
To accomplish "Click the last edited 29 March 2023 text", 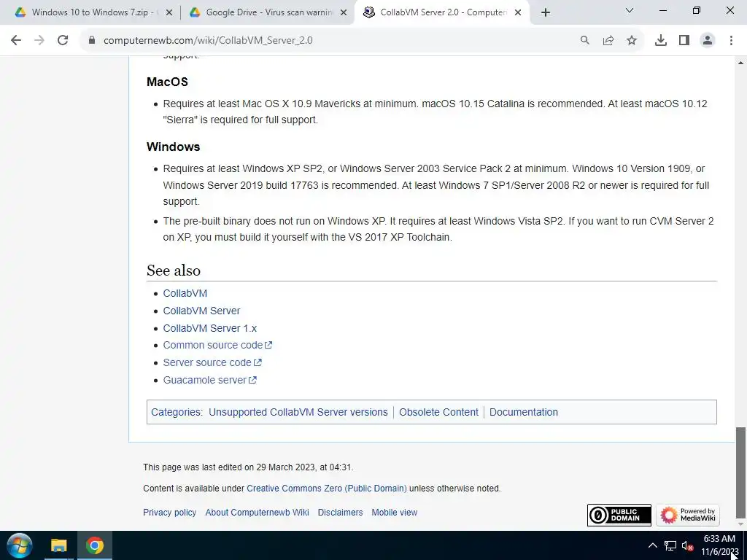I will point(248,467).
